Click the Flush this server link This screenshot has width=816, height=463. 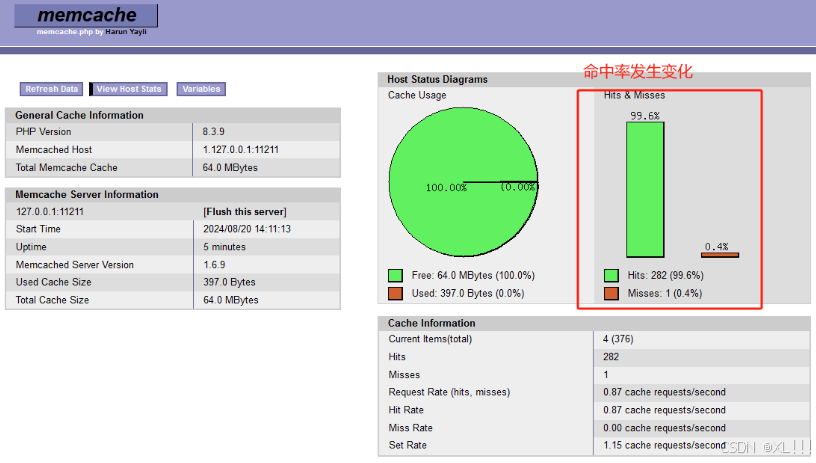245,212
